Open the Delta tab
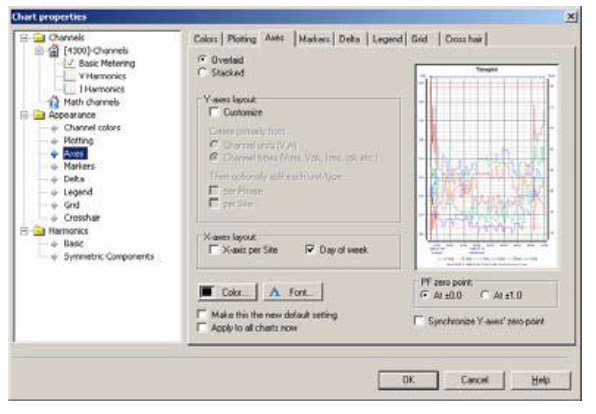The height and width of the screenshot is (414, 596). point(350,39)
